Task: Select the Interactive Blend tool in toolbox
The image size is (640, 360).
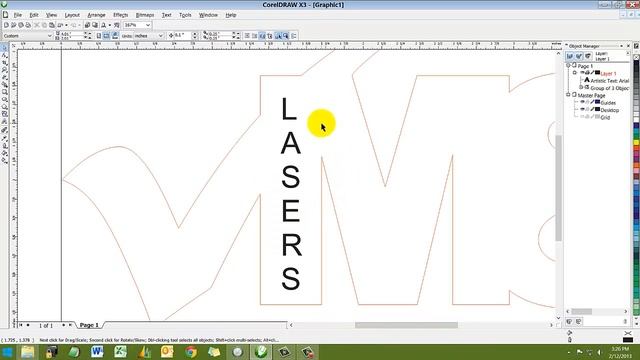Action: tap(4, 130)
